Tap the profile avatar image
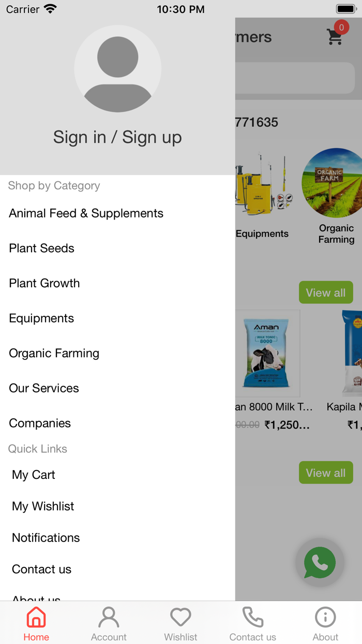Screen dimensions: 362x644 (x=118, y=68)
